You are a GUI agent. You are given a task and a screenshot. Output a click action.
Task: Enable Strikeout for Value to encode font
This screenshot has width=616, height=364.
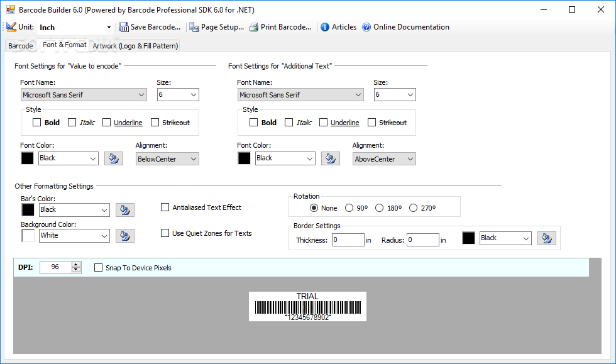(155, 123)
